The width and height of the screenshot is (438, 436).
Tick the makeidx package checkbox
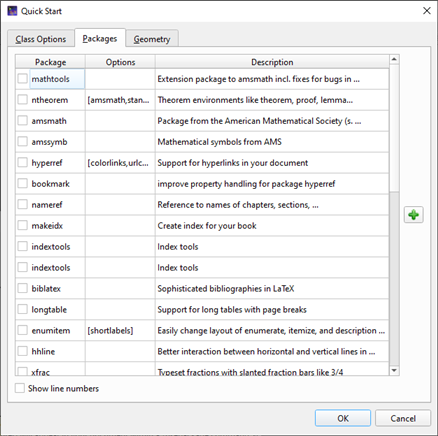tap(23, 226)
